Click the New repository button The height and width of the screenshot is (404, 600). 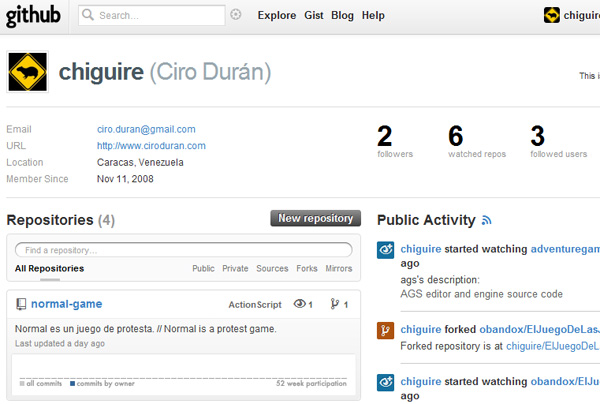click(316, 218)
